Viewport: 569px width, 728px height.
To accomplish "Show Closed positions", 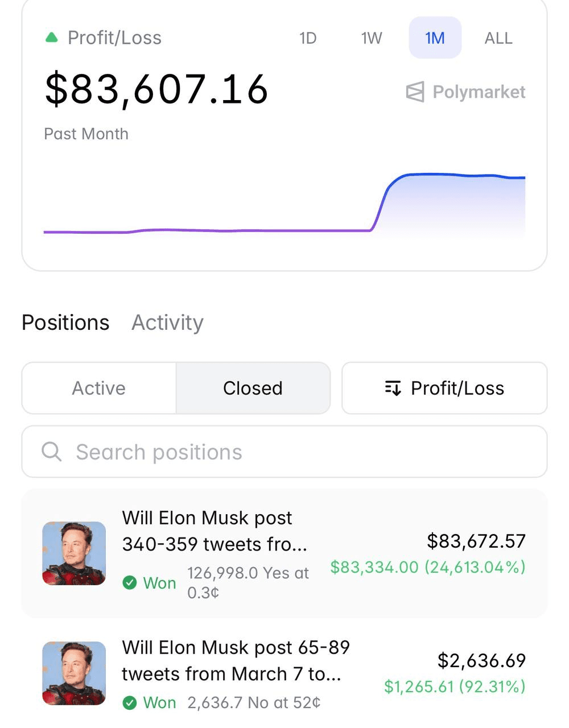I will [x=253, y=388].
